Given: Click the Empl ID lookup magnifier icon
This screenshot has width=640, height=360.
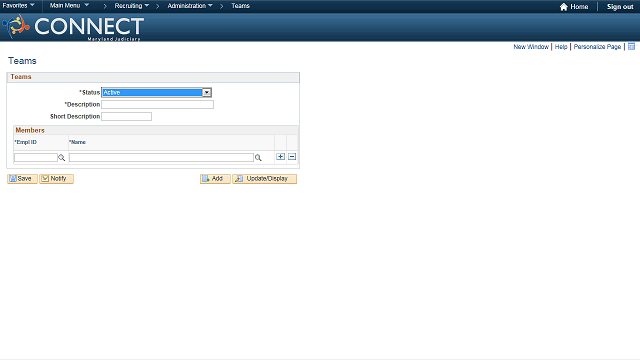Looking at the screenshot, I should (62, 158).
